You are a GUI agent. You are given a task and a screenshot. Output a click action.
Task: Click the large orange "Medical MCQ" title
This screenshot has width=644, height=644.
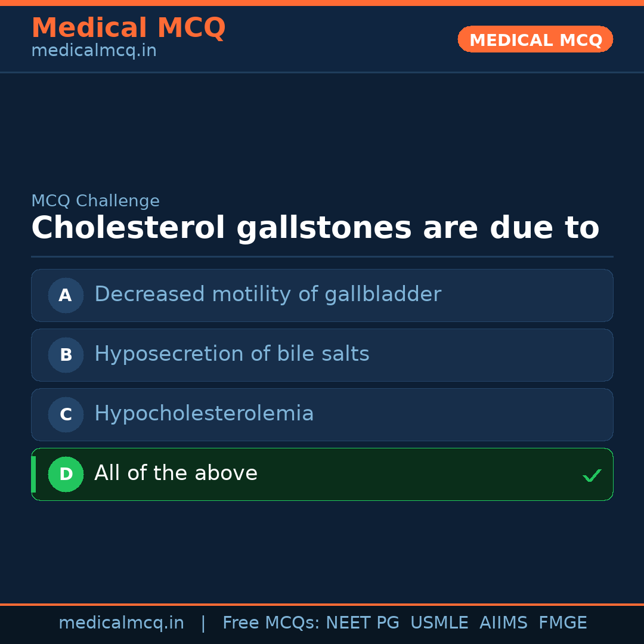click(x=128, y=28)
